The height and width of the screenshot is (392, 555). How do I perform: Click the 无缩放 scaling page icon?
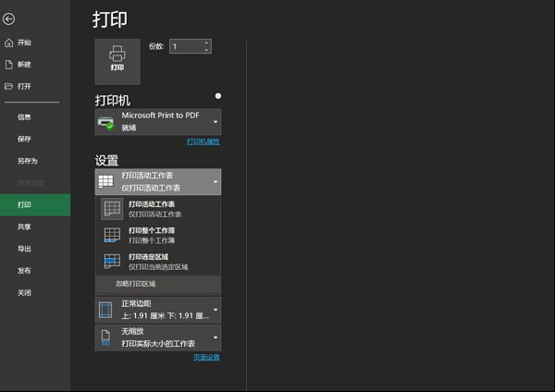[105, 337]
